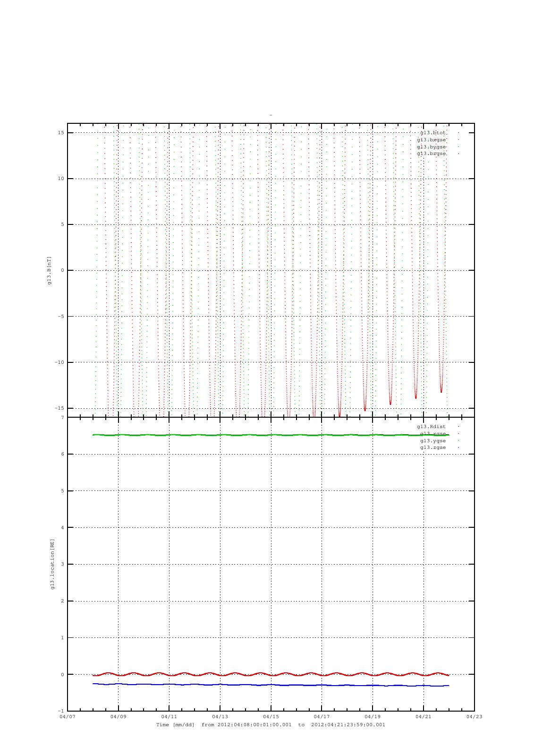Select the g13.xgse legend label
Viewport: 534px width, 756px height.
coord(433,434)
